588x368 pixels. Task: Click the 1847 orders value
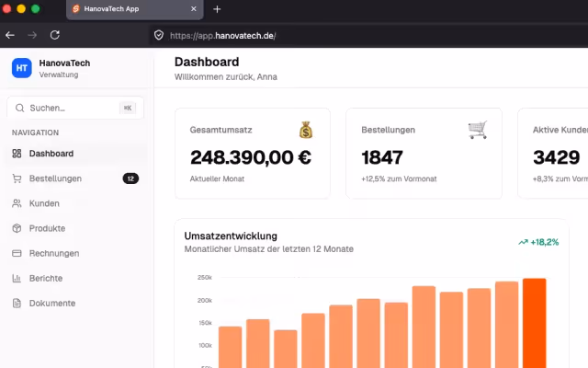coord(382,157)
